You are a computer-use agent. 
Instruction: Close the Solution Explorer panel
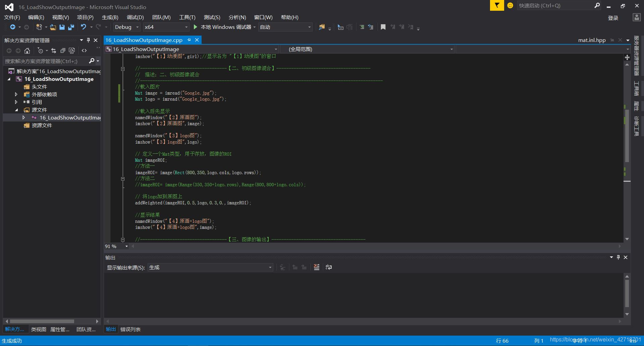tap(96, 40)
